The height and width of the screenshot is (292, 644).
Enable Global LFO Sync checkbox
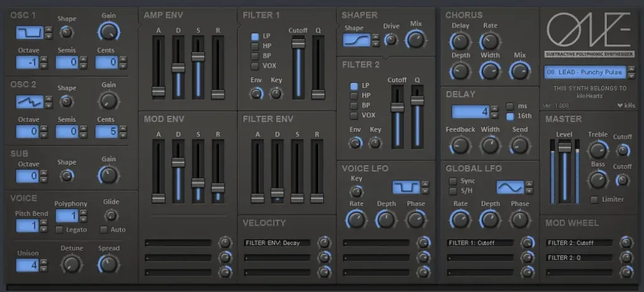coord(453,181)
